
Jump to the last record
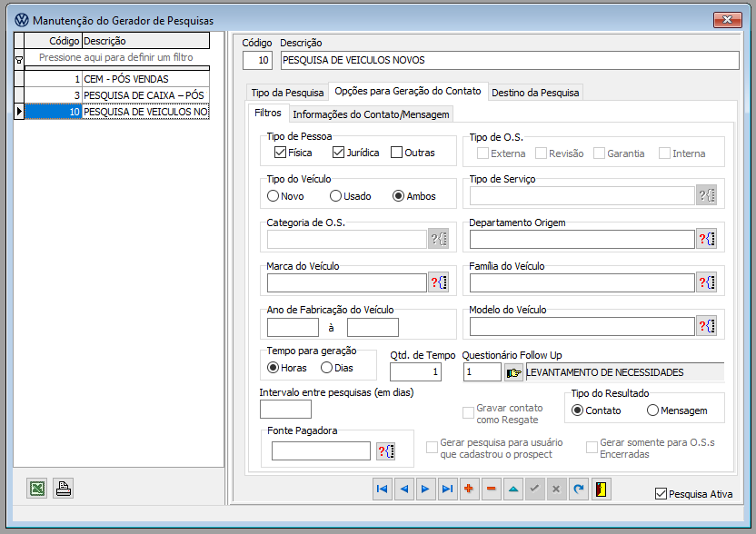(447, 489)
